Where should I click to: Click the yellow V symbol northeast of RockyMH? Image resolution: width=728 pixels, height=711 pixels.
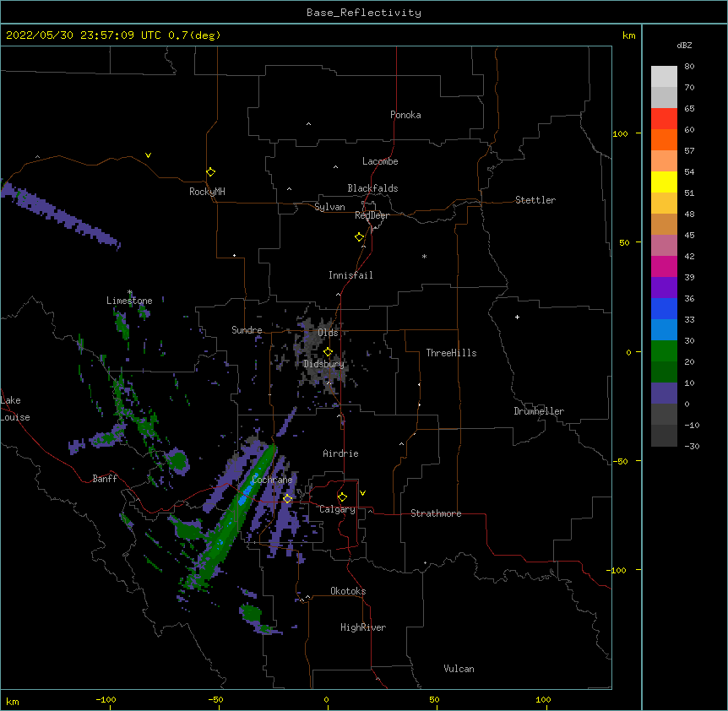coord(148,155)
